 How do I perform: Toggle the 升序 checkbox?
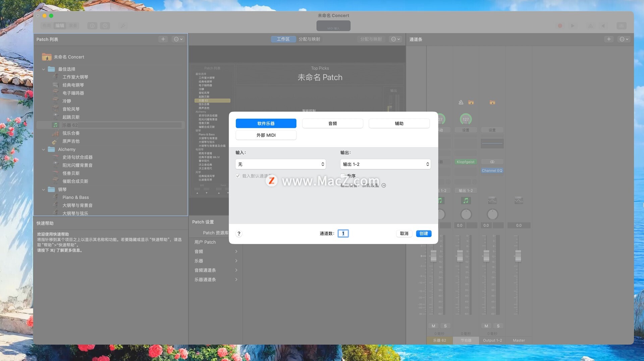tap(343, 176)
